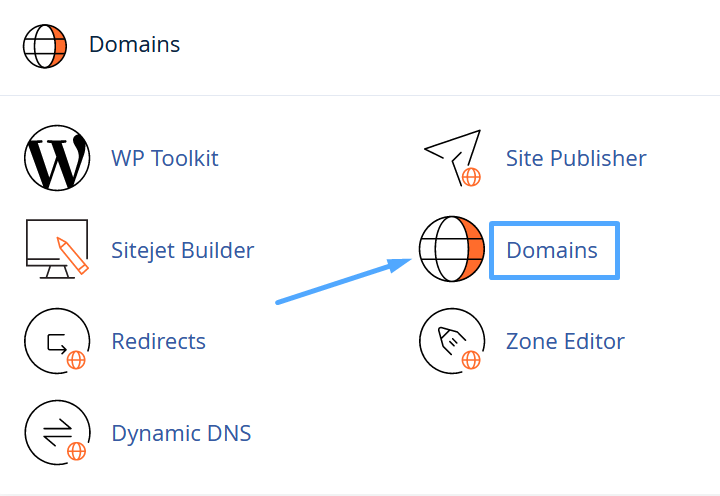The width and height of the screenshot is (720, 496).
Task: Open the Site Publisher link
Action: (576, 158)
